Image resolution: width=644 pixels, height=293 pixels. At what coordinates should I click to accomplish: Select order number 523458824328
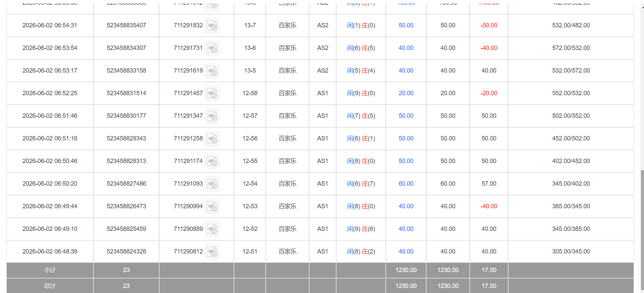click(x=126, y=251)
